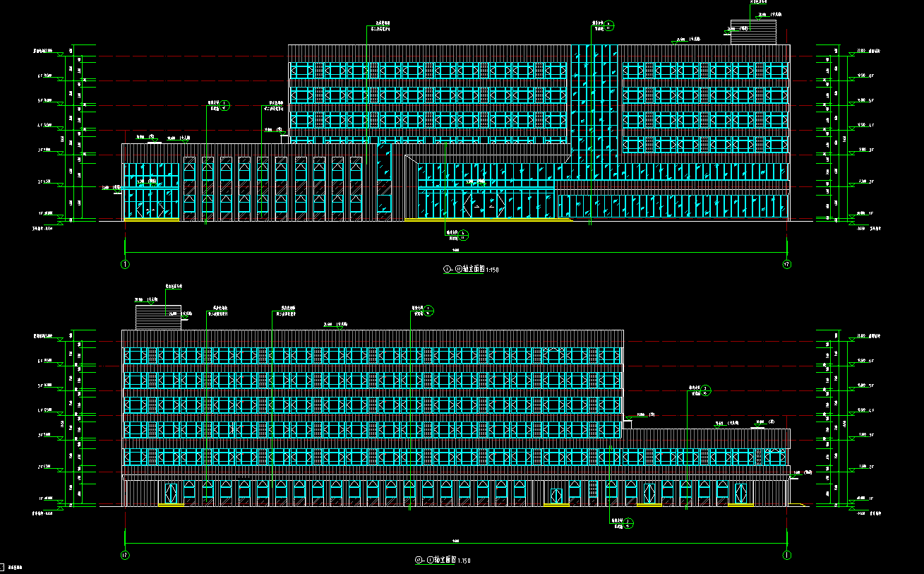Pick the long yellow entrance step in upper elevation
This screenshot has height=574, width=924.
pyautogui.click(x=487, y=220)
